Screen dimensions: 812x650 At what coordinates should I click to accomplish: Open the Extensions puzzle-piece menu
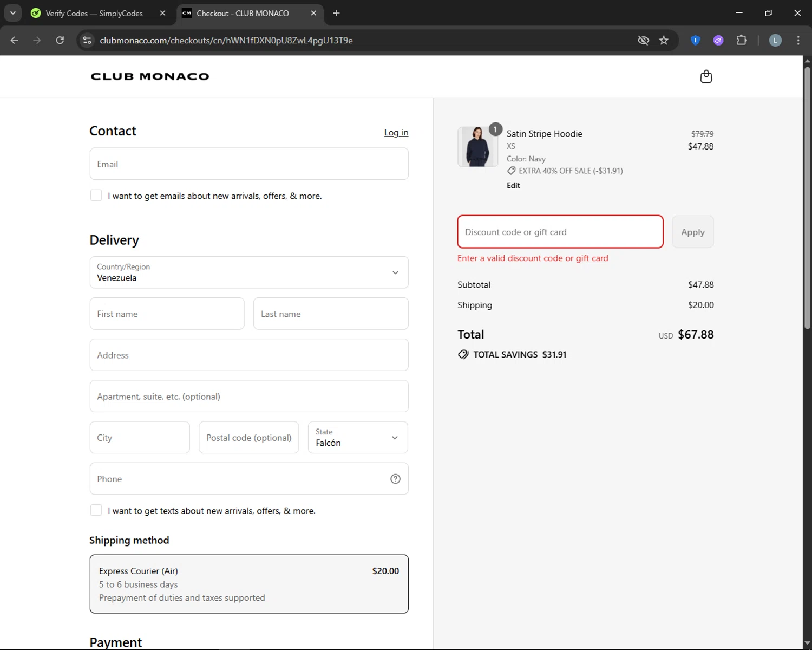pyautogui.click(x=741, y=40)
